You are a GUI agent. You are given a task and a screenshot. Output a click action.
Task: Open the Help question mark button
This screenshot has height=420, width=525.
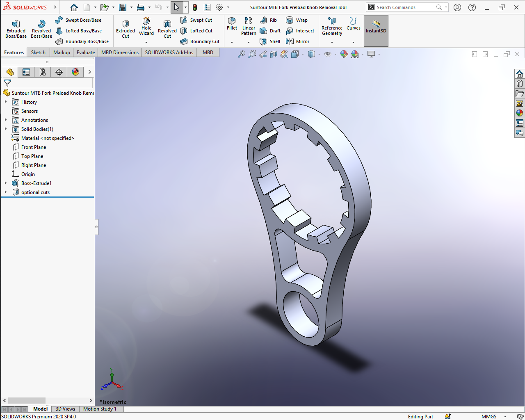pyautogui.click(x=472, y=7)
